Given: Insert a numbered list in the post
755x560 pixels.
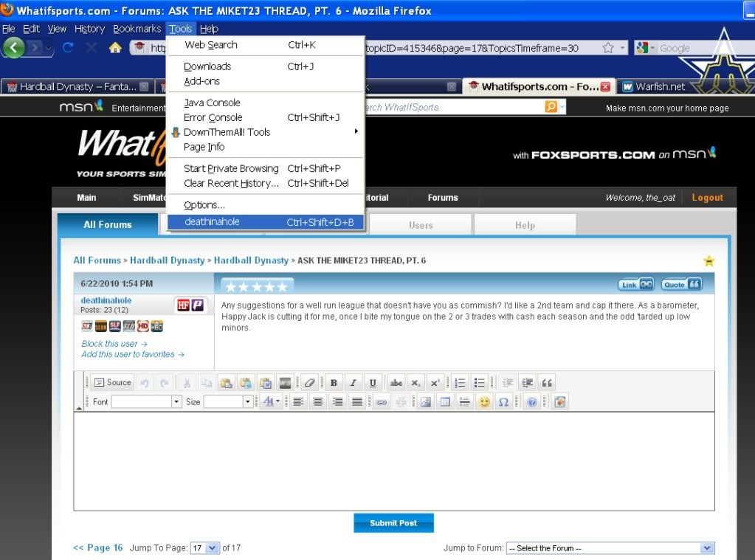Looking at the screenshot, I should click(460, 382).
